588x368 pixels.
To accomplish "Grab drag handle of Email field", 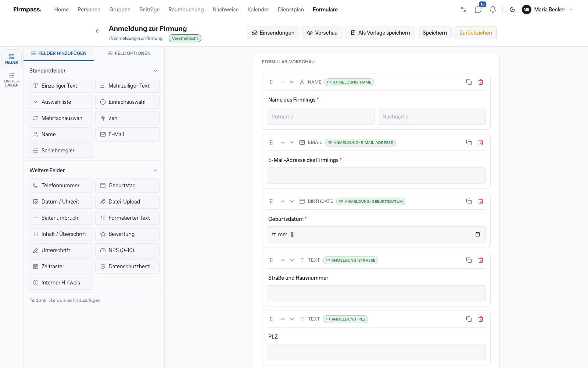I will pyautogui.click(x=271, y=142).
